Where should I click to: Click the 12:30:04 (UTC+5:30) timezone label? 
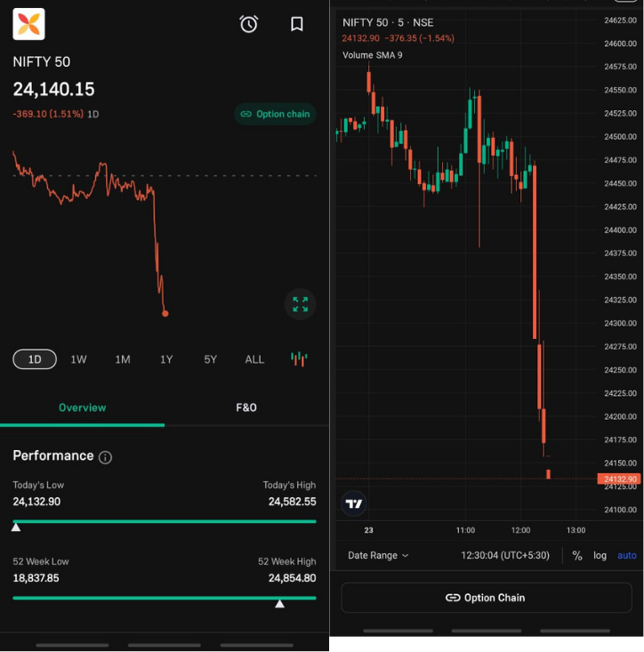point(505,556)
